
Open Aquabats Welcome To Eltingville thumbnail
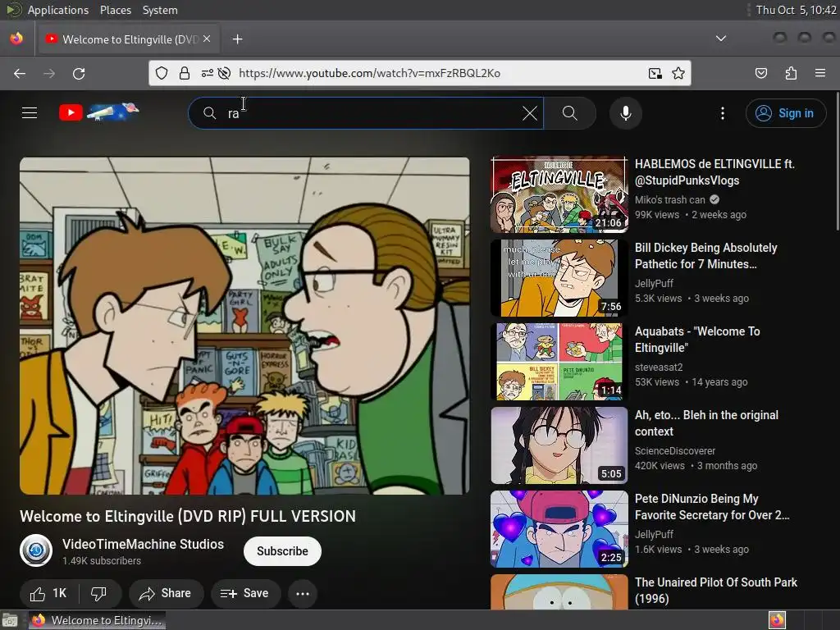559,362
